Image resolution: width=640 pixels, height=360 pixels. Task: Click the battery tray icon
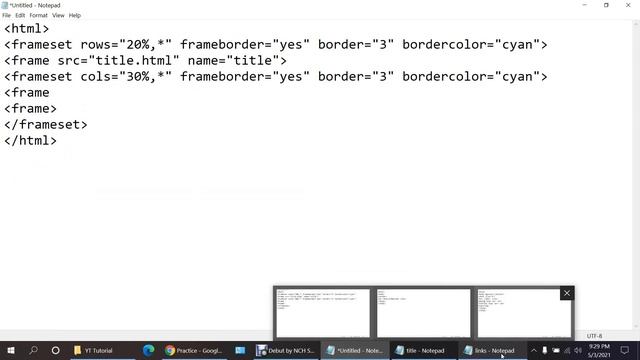point(556,350)
